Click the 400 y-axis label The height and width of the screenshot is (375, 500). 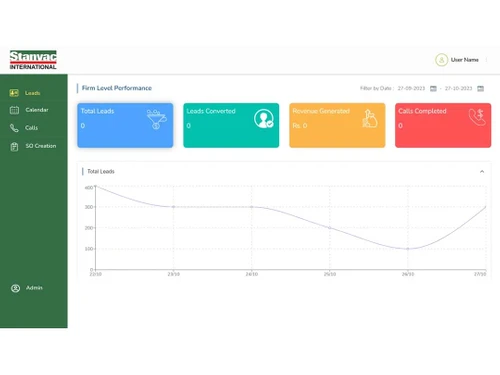89,188
